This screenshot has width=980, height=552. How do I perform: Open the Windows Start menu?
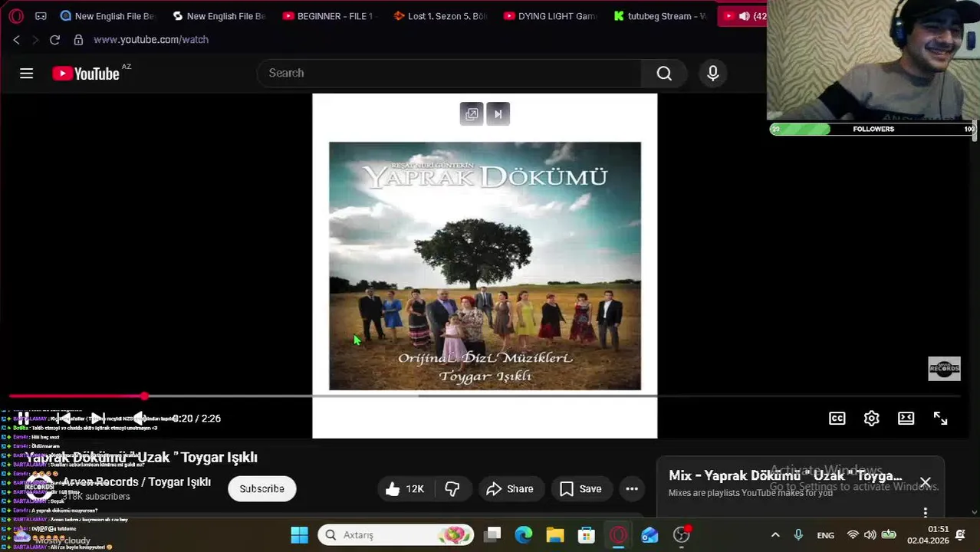[300, 535]
